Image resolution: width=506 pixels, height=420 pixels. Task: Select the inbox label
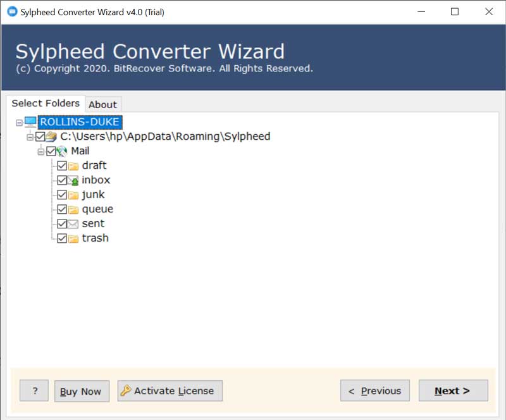tap(96, 180)
